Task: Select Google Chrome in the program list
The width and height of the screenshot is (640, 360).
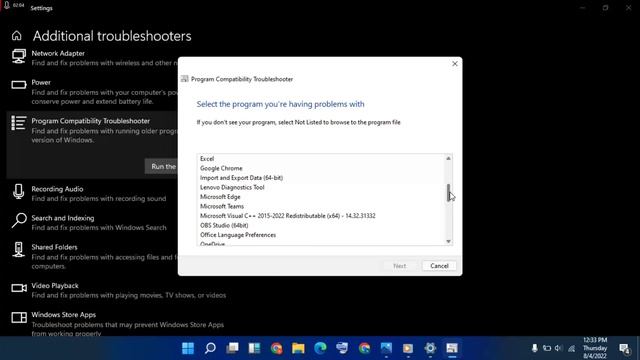Action: pos(321,168)
